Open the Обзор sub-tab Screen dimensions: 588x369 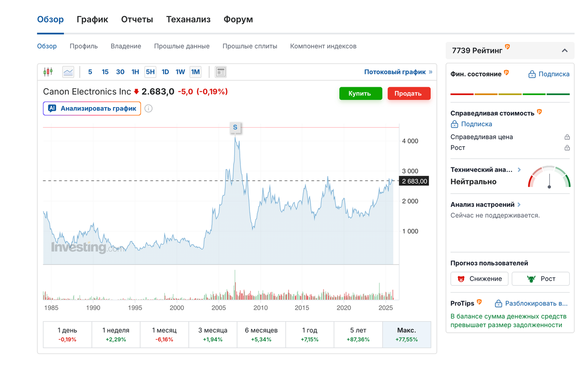pos(47,46)
